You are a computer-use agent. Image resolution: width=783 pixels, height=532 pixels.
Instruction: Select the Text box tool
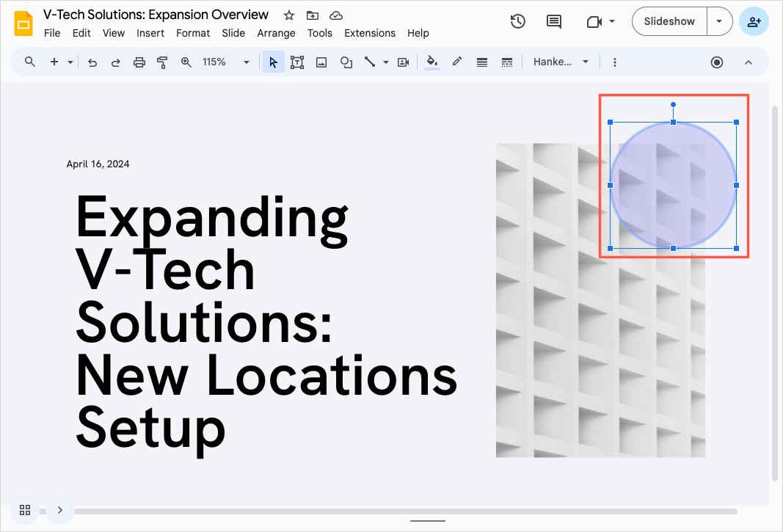[x=297, y=62]
